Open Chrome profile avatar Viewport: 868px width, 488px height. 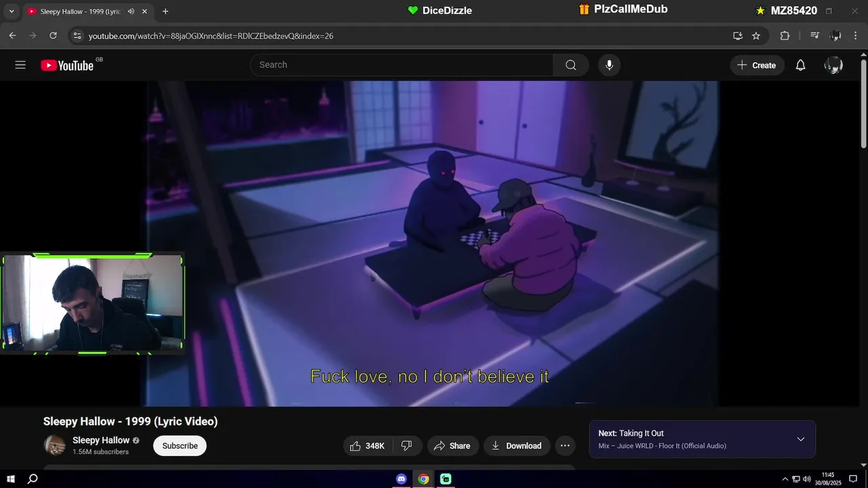click(835, 36)
